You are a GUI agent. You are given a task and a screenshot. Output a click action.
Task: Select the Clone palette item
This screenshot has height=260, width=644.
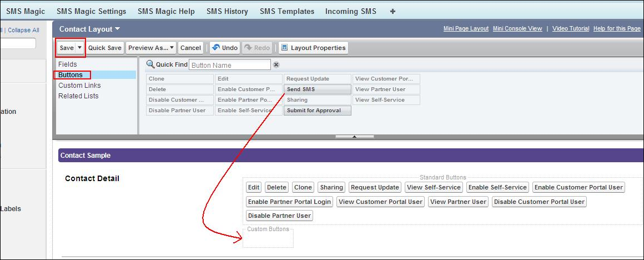point(180,79)
